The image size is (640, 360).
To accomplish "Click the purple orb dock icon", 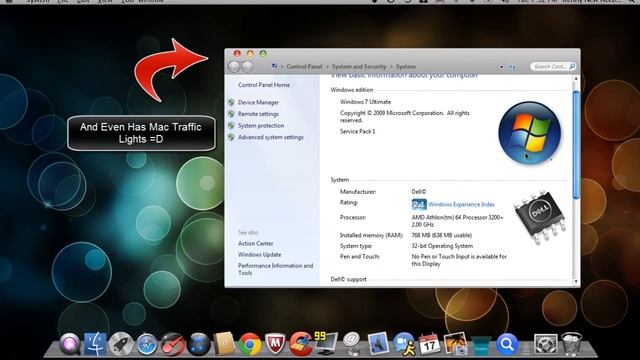I will pos(70,344).
